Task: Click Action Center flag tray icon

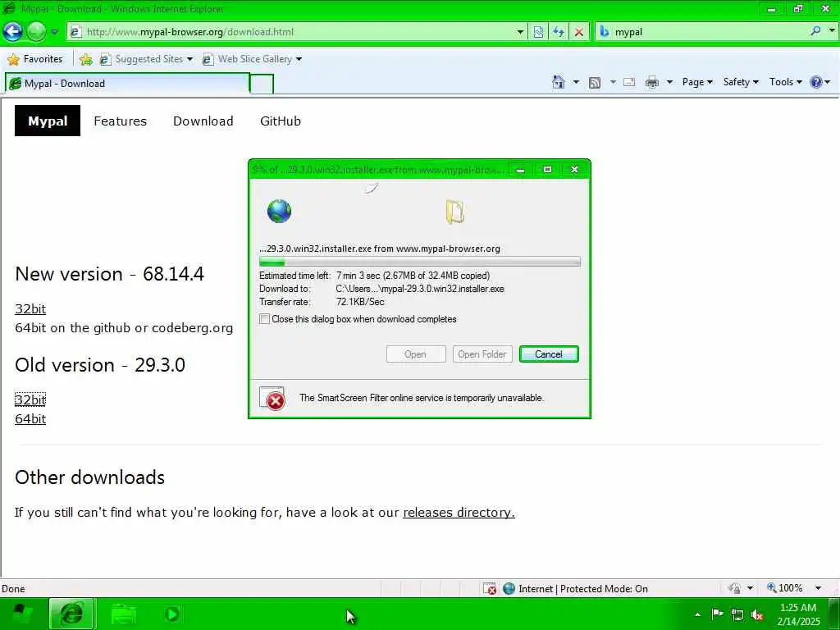Action: coord(717,614)
